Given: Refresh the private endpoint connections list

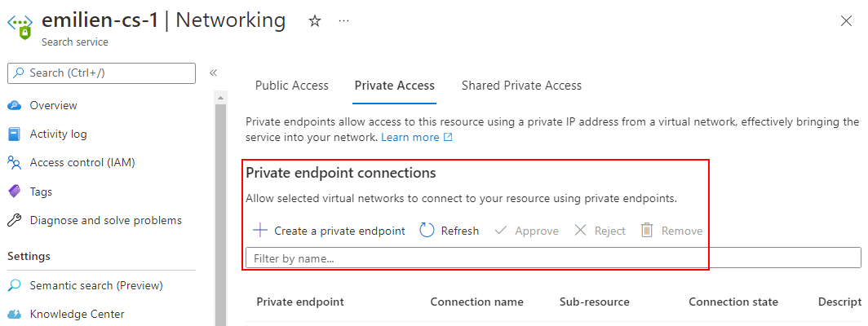Looking at the screenshot, I should (x=449, y=231).
